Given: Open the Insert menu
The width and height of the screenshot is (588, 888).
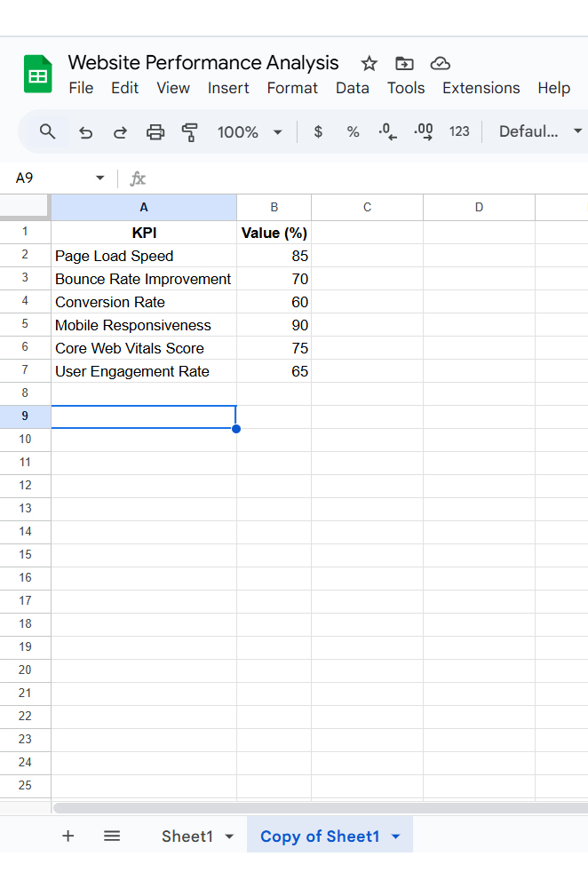Looking at the screenshot, I should pos(228,88).
